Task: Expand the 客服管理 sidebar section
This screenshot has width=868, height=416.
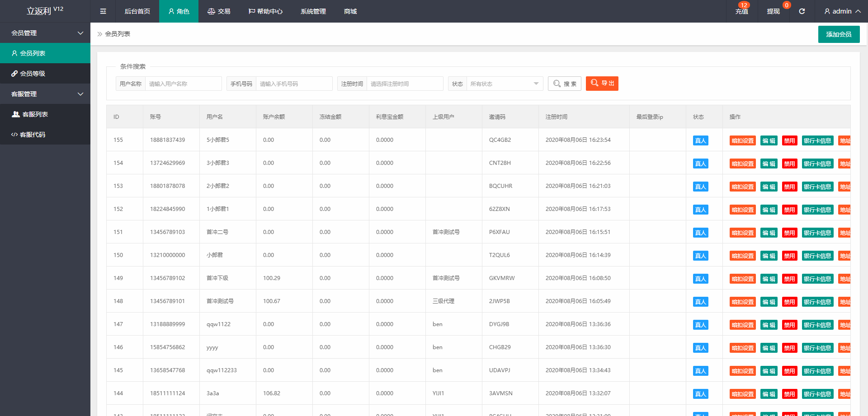Action: [45, 93]
